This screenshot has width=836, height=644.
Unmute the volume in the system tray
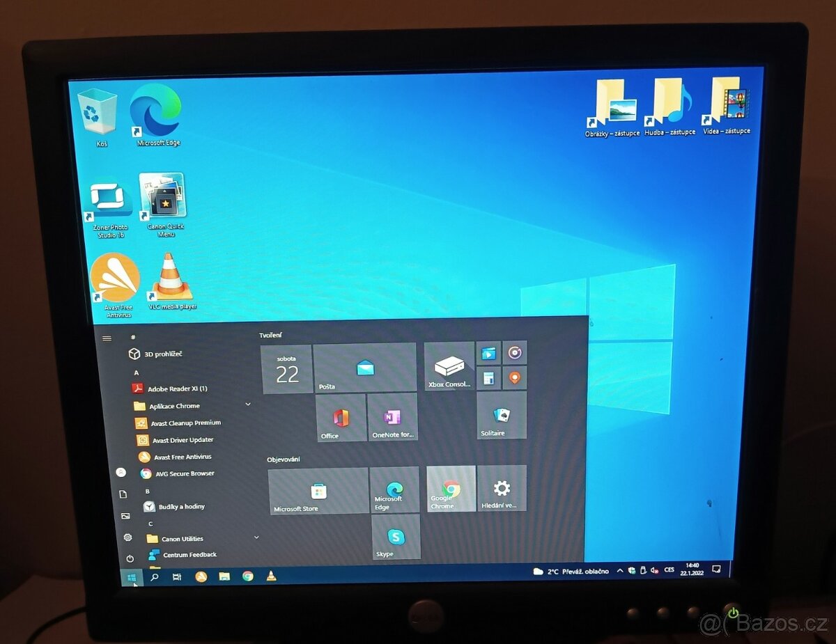click(653, 571)
